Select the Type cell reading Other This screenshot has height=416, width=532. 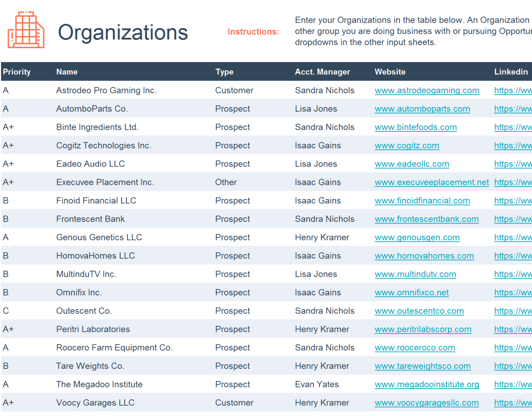click(226, 182)
